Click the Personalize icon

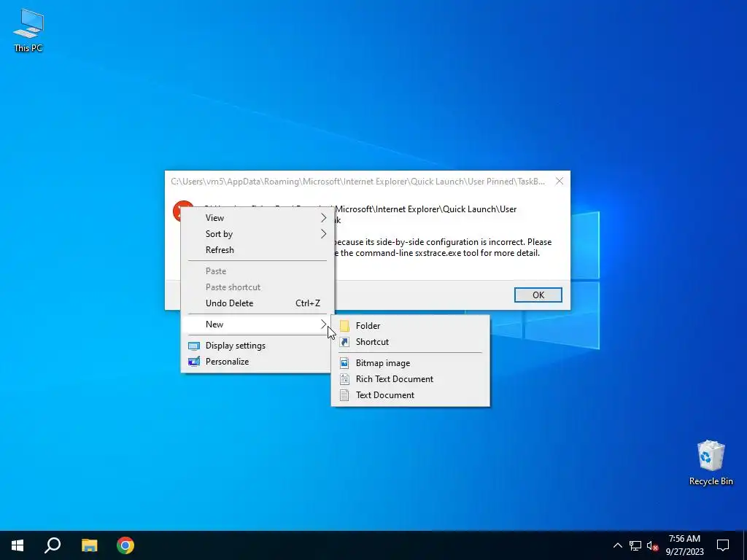(x=194, y=362)
